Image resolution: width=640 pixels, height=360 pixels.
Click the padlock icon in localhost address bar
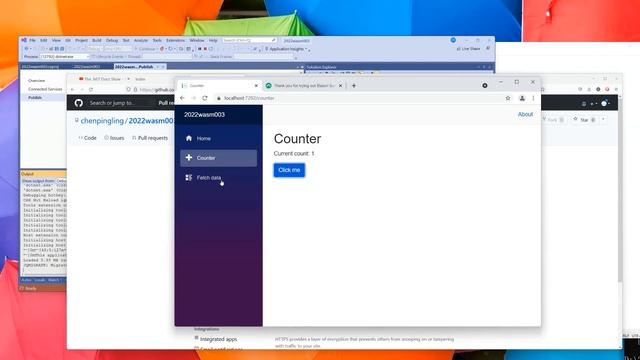219,98
